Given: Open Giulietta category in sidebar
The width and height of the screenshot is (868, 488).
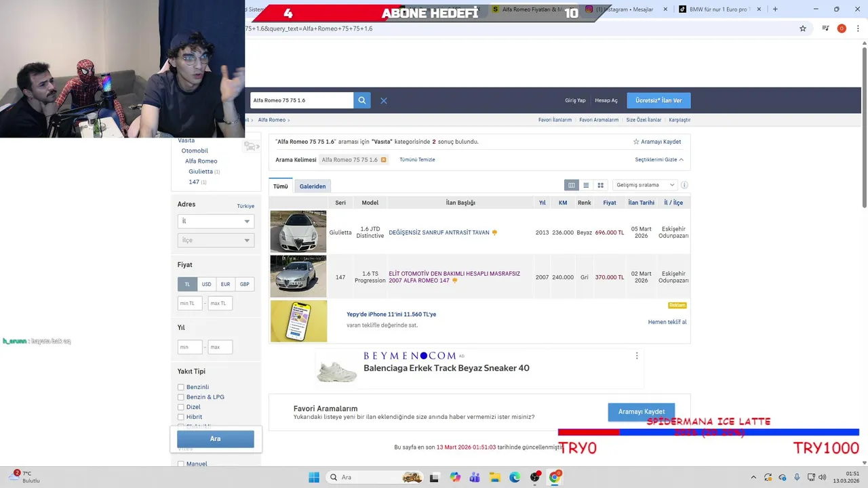Looking at the screenshot, I should coord(201,171).
